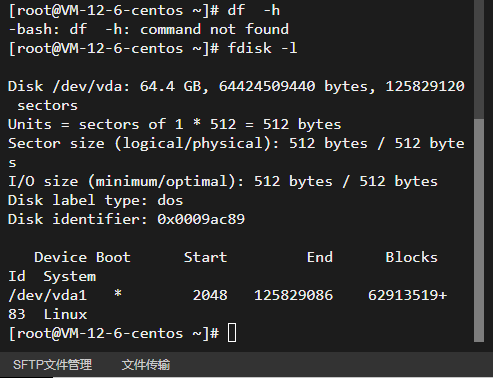Viewport: 493px width, 378px height.
Task: Switch to the 文件传输 tab
Action: (146, 364)
